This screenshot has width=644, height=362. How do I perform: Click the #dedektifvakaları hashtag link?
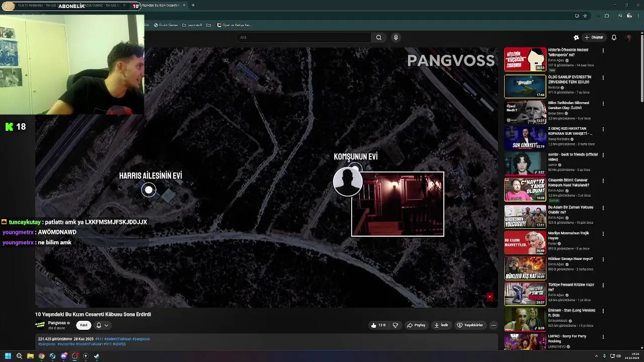(118, 339)
